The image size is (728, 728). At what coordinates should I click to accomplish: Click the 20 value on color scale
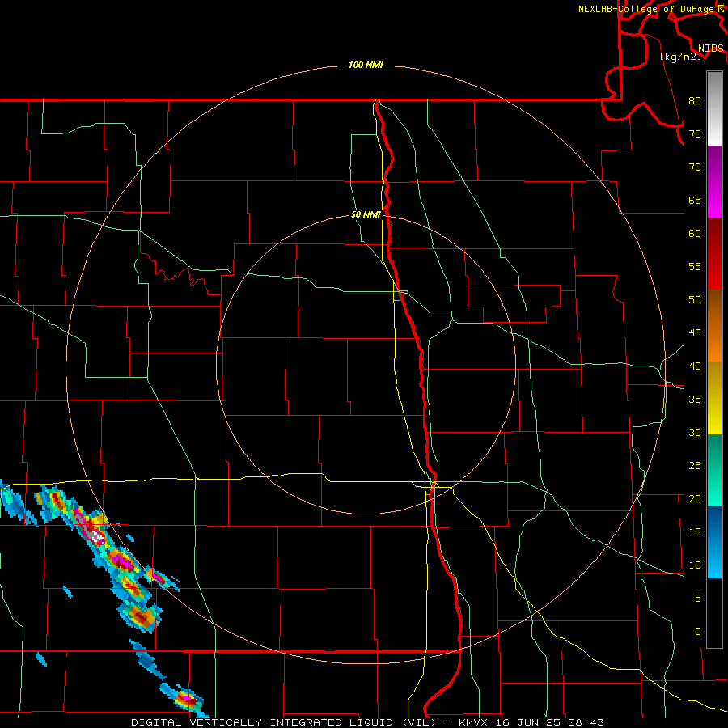(695, 498)
